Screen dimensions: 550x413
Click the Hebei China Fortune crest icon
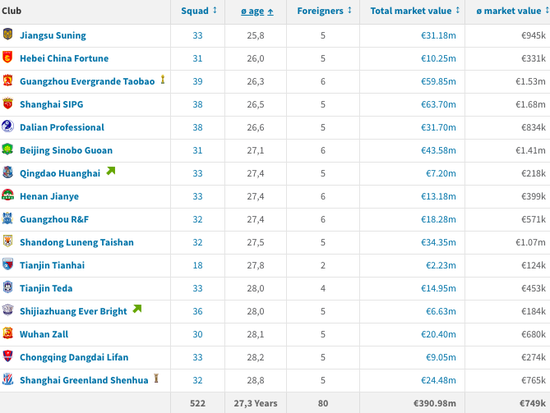[x=8, y=57]
